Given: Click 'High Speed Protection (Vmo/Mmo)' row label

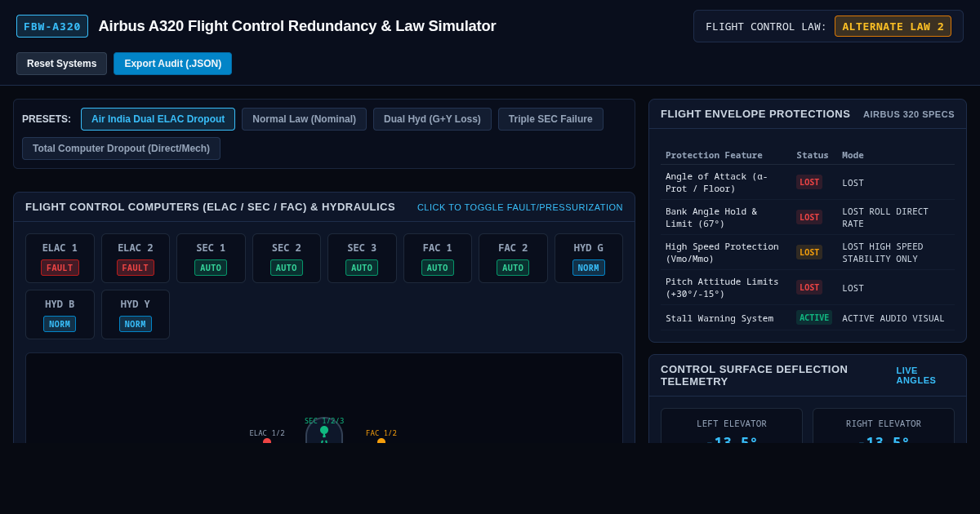Looking at the screenshot, I should (722, 252).
